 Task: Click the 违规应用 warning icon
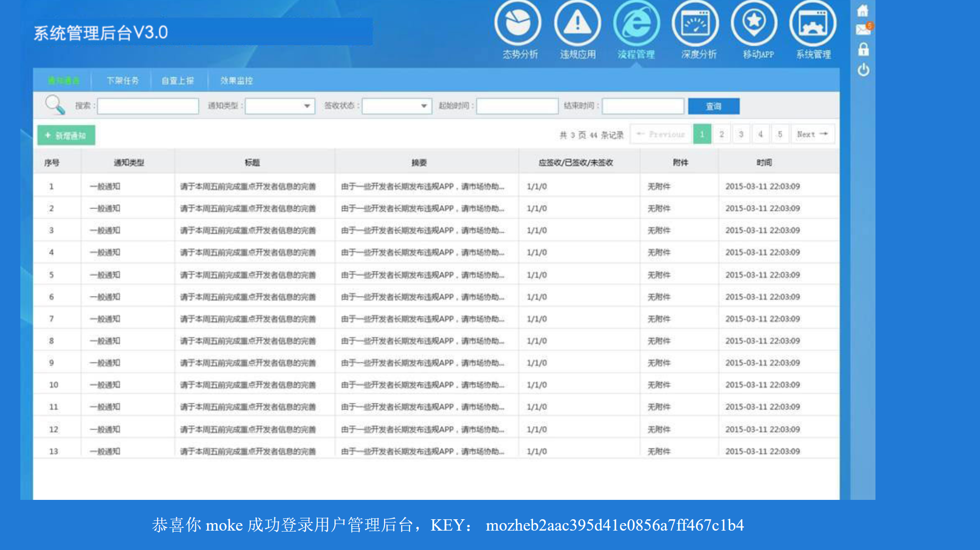pyautogui.click(x=577, y=24)
